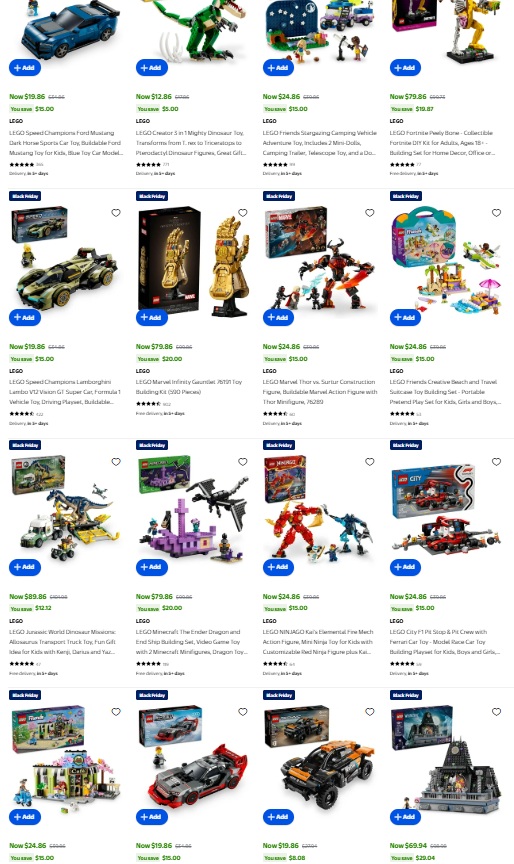Favorite the Marvel Infinity Gauntlet set with the heart
514x864 pixels.
242,213
